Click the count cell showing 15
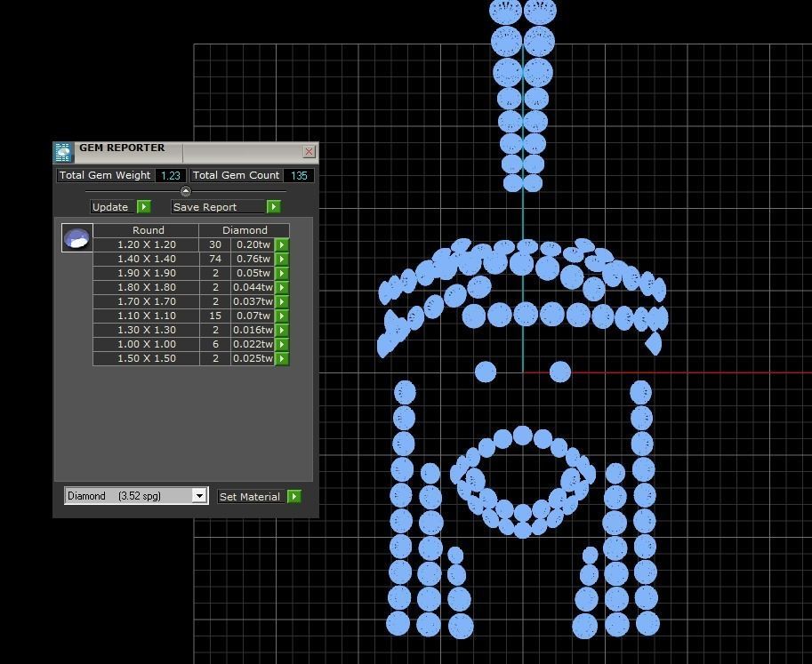Viewport: 812px width, 664px height. 215,316
